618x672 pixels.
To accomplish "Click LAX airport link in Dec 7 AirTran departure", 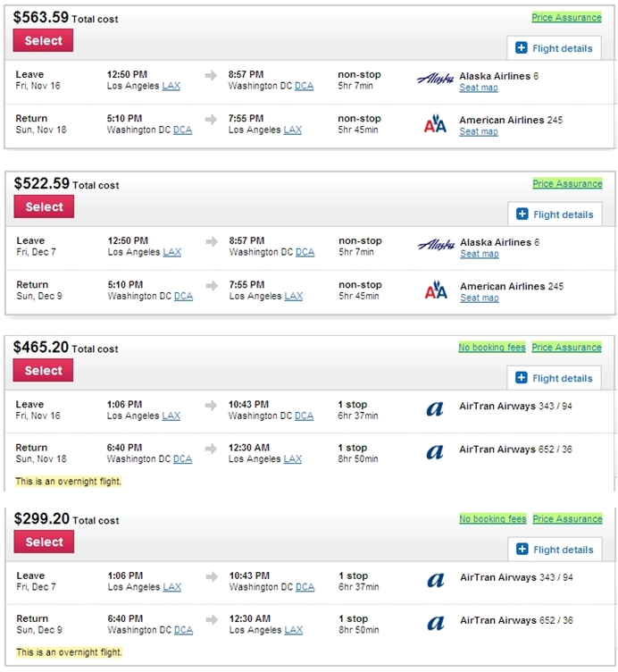I will point(172,587).
